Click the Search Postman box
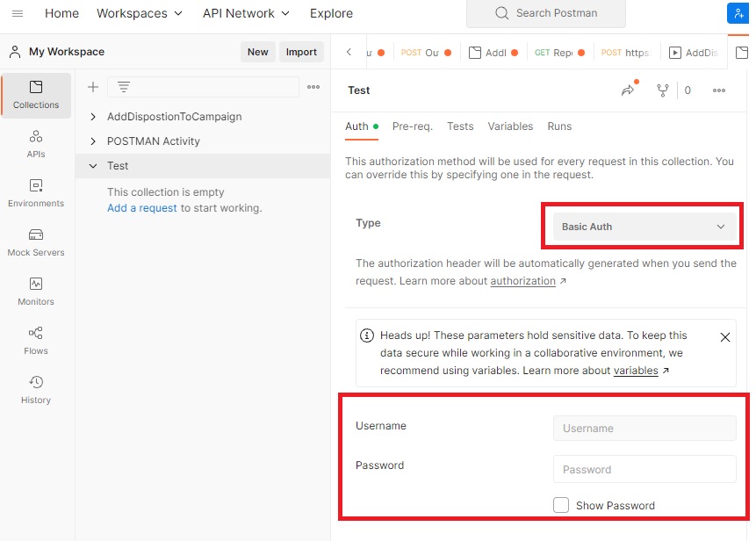 click(546, 13)
